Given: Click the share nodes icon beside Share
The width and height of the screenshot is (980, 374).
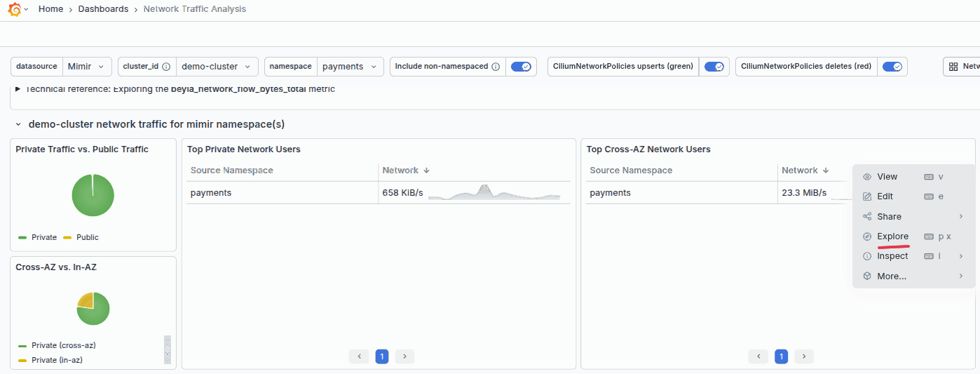Looking at the screenshot, I should (x=867, y=217).
